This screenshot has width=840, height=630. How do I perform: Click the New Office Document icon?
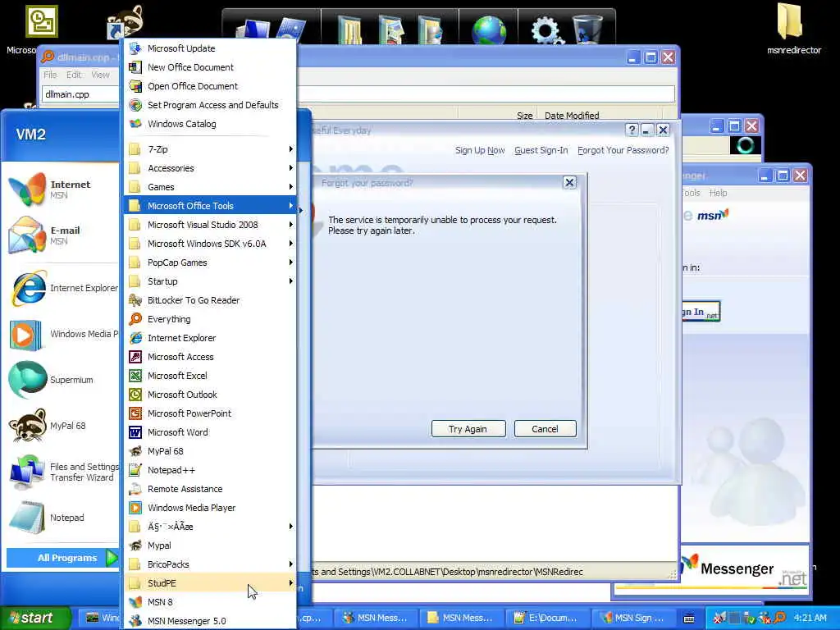click(135, 67)
